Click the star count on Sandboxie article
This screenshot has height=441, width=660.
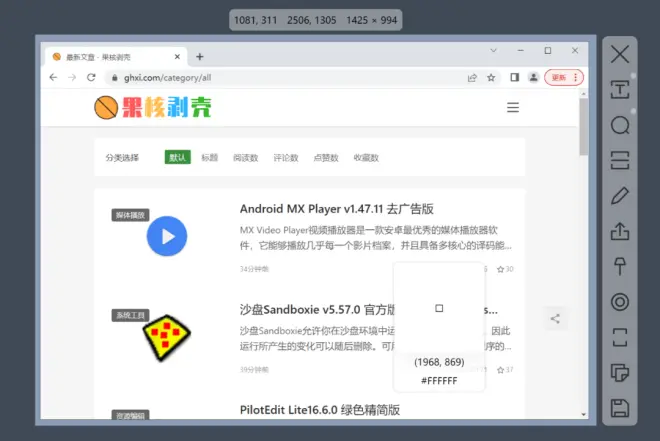505,370
